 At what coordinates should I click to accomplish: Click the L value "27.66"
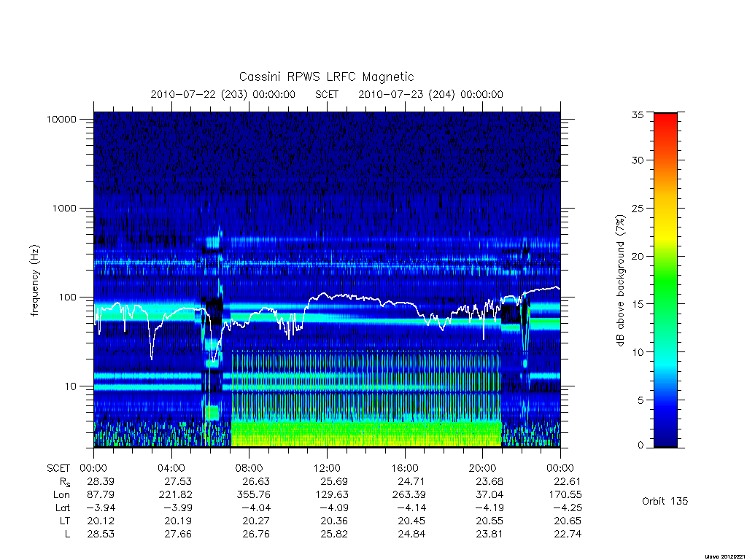point(178,534)
